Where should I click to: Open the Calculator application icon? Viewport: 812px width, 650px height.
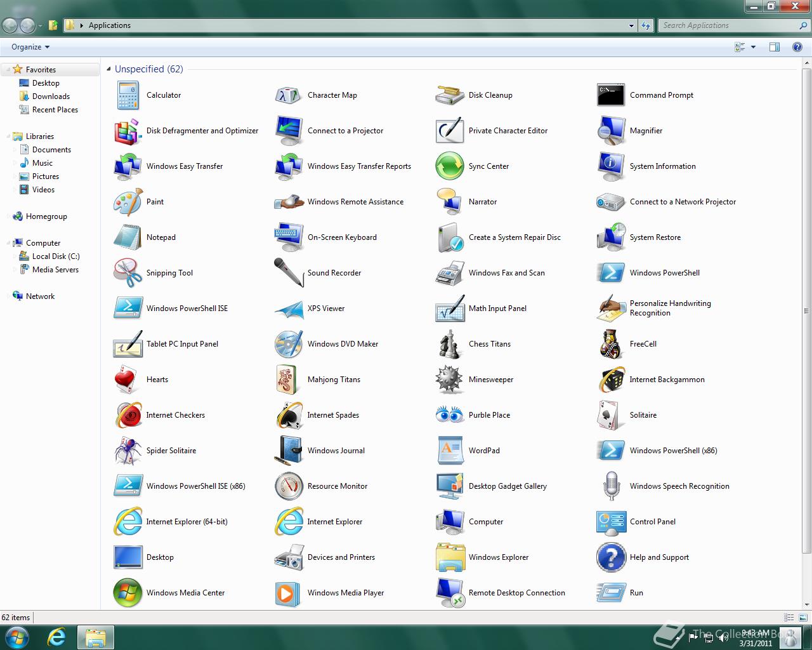pos(128,95)
